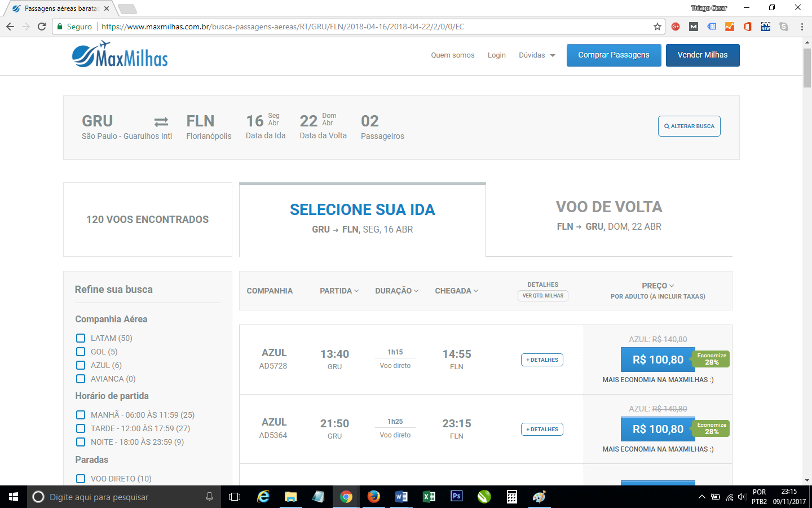The height and width of the screenshot is (508, 812).
Task: Enable NOITE departure time filter
Action: click(81, 442)
